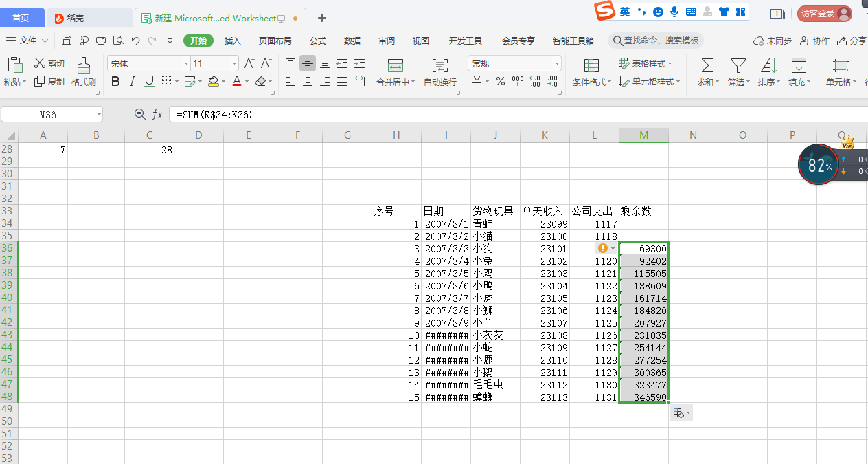Click the Filter (筛选) funnel icon

(x=738, y=65)
